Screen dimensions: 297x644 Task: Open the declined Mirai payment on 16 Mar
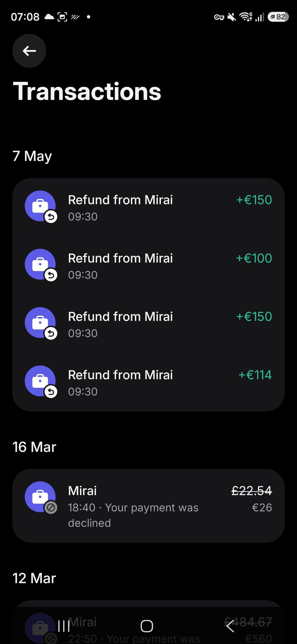pos(148,506)
